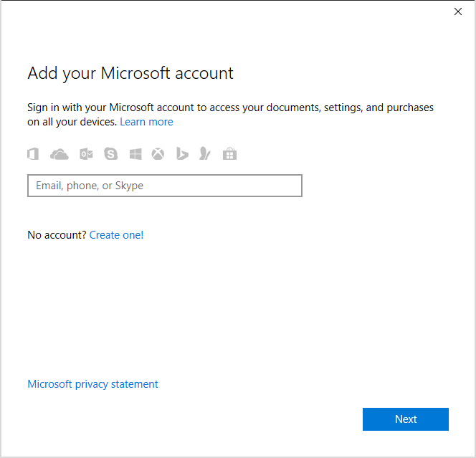Follow the Create one! link

click(x=116, y=234)
